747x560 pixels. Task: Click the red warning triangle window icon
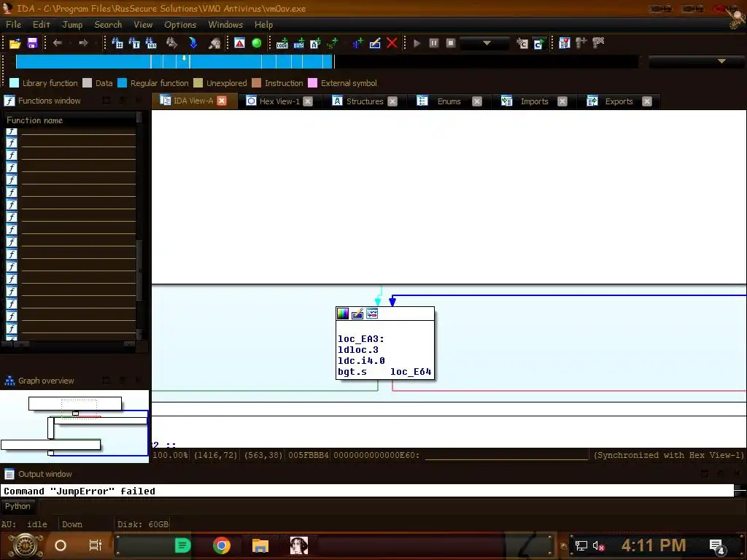[239, 43]
